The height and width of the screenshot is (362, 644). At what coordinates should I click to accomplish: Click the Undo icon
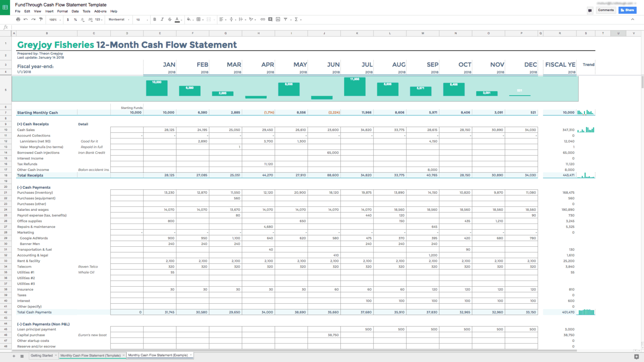click(x=25, y=19)
